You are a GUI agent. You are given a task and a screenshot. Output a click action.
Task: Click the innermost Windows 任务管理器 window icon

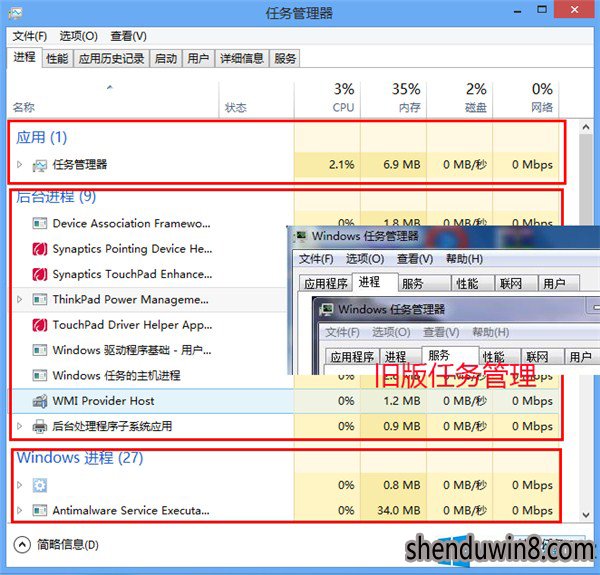326,309
